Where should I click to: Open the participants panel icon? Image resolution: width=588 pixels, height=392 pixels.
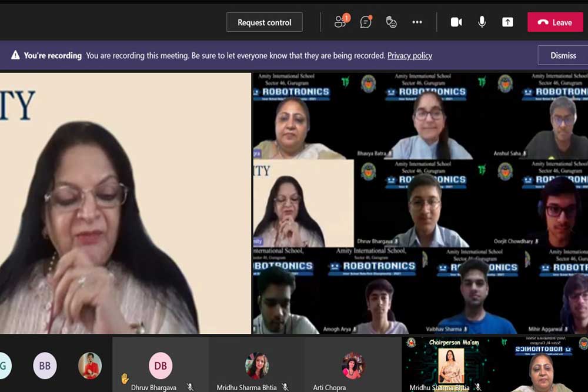pos(340,22)
